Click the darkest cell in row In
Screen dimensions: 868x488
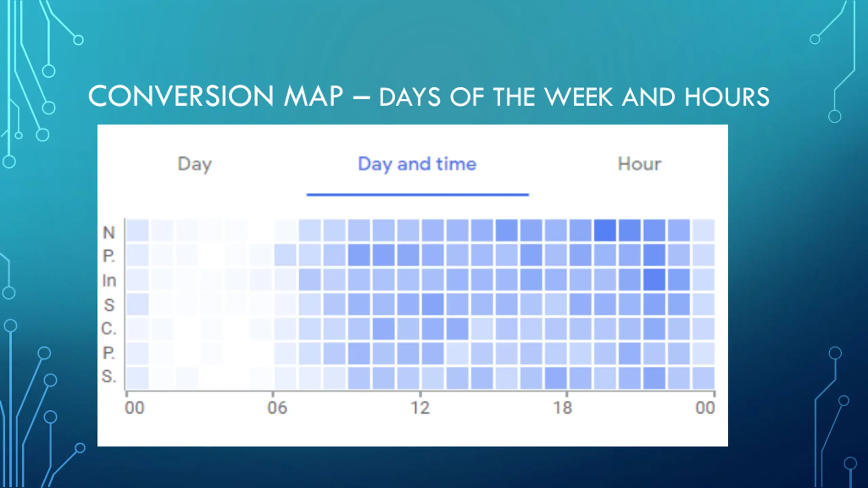point(654,280)
